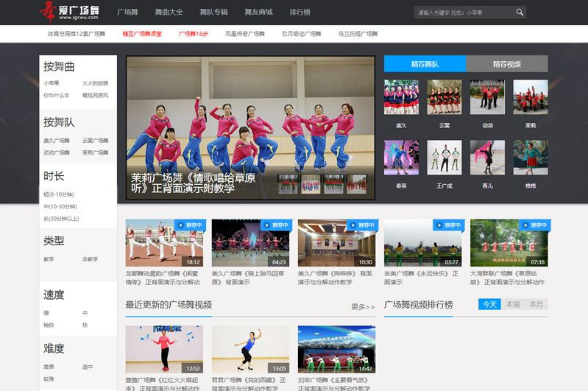
Task: Open the 王广成 dance team thumbnail
Action: (444, 158)
